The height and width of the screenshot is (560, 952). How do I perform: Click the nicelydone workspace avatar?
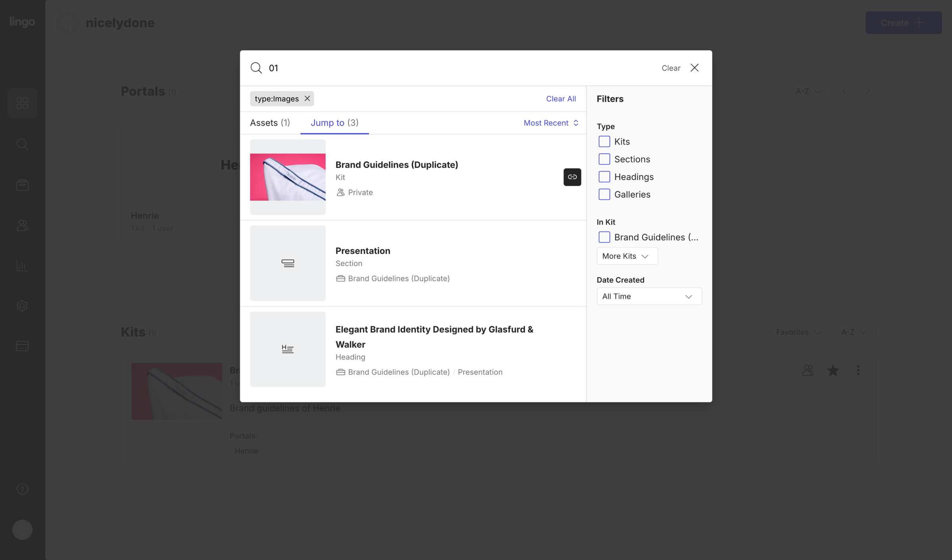[68, 23]
